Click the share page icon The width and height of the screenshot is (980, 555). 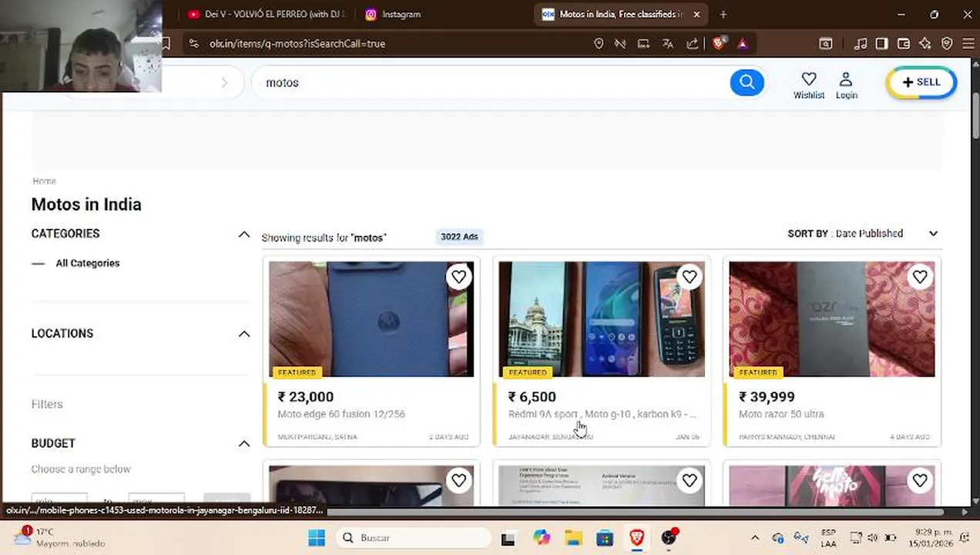[692, 44]
